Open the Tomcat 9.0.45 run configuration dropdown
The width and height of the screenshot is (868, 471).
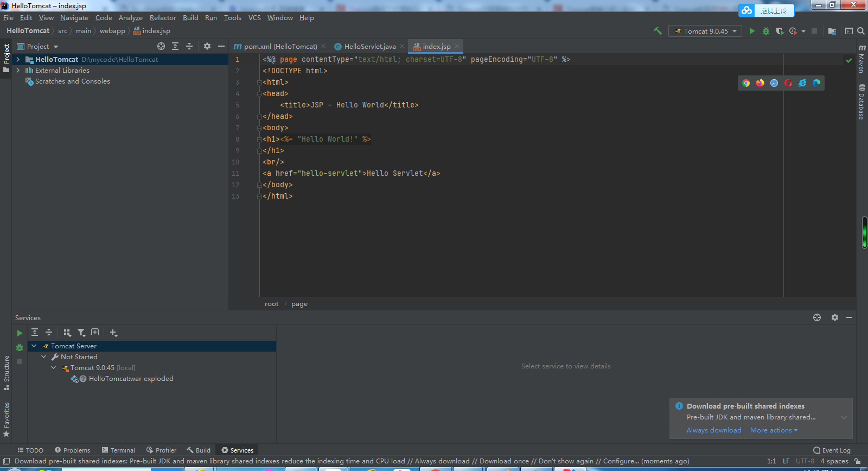tap(705, 31)
